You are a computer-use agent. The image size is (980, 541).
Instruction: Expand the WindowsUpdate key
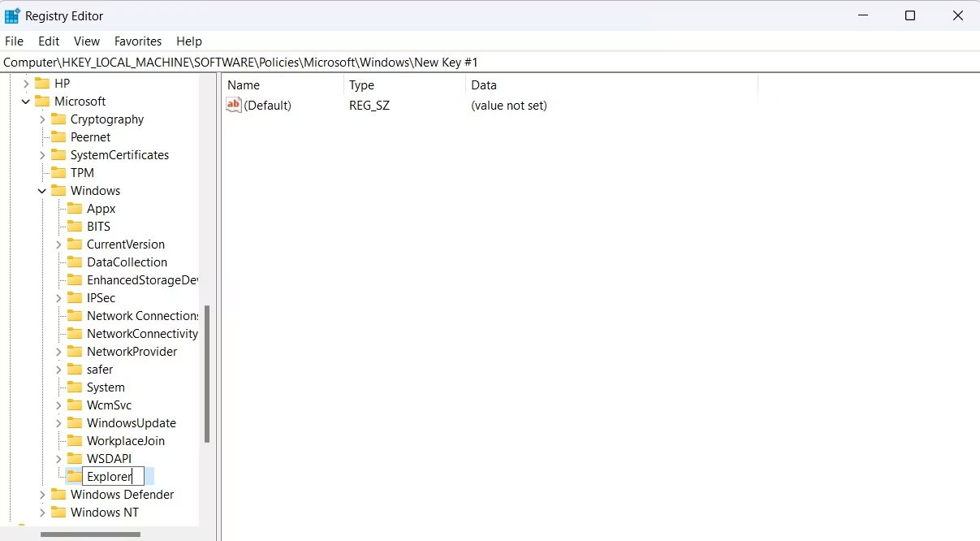tap(58, 422)
